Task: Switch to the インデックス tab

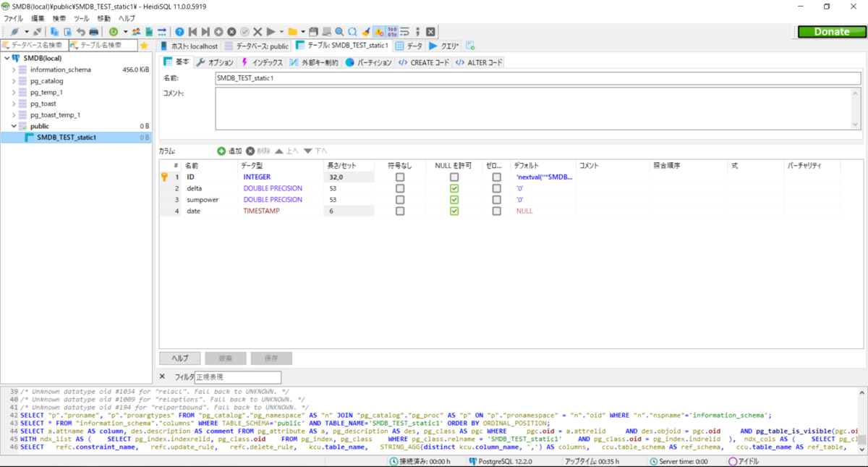Action: point(261,62)
